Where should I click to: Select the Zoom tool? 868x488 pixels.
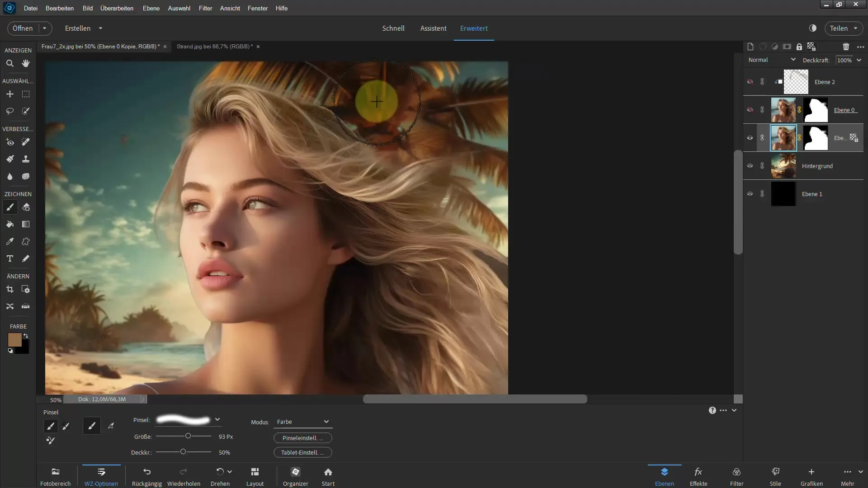click(x=9, y=63)
